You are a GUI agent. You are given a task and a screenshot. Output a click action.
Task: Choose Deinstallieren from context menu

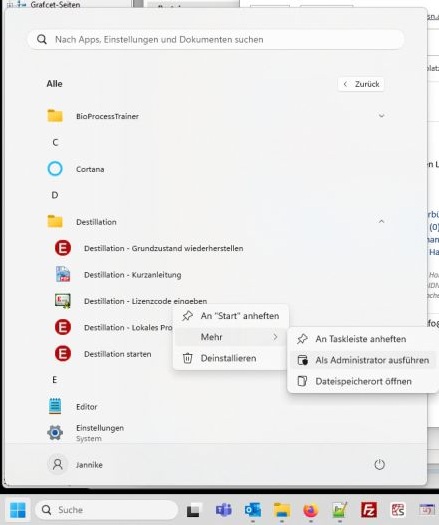pyautogui.click(x=231, y=358)
